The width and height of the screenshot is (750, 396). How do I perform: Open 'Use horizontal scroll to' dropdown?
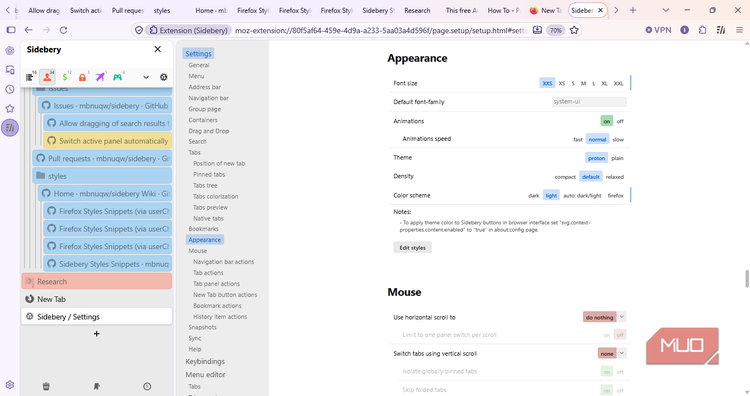coord(604,317)
